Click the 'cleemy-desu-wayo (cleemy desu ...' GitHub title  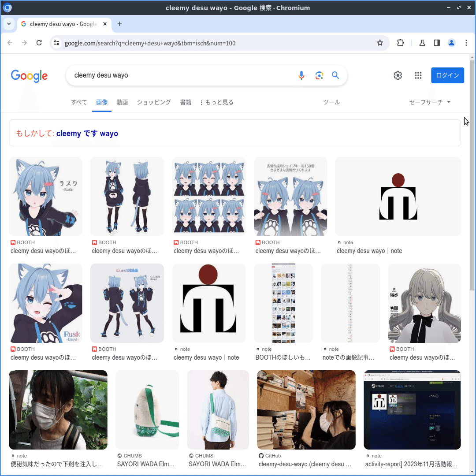click(x=305, y=464)
